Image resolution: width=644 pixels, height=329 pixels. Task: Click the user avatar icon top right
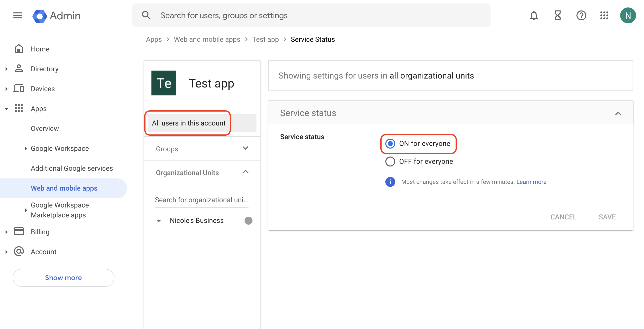coord(628,15)
